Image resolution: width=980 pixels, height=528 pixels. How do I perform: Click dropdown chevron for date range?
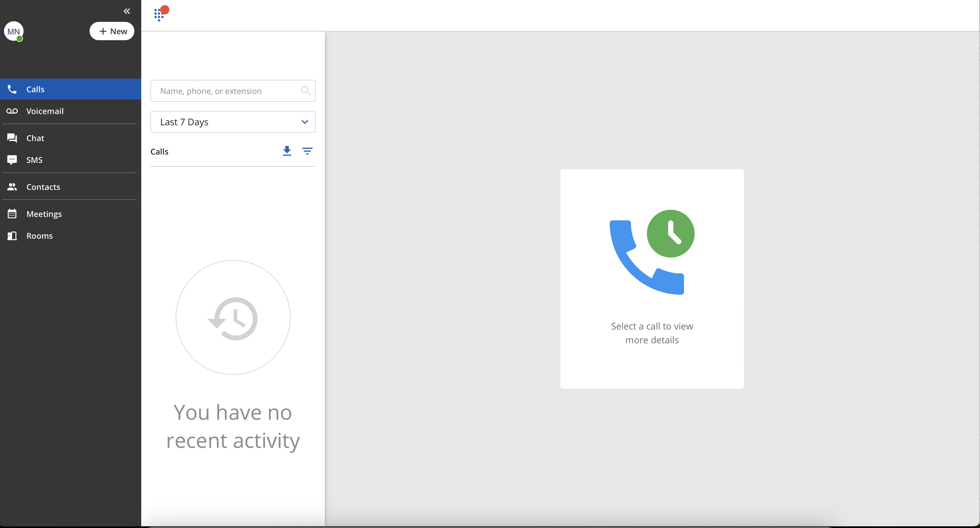click(305, 122)
